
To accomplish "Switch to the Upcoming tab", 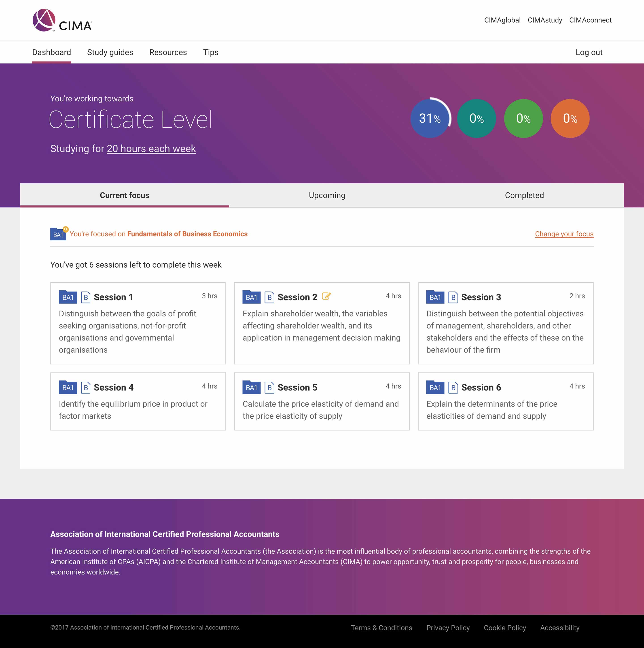I will coord(327,195).
